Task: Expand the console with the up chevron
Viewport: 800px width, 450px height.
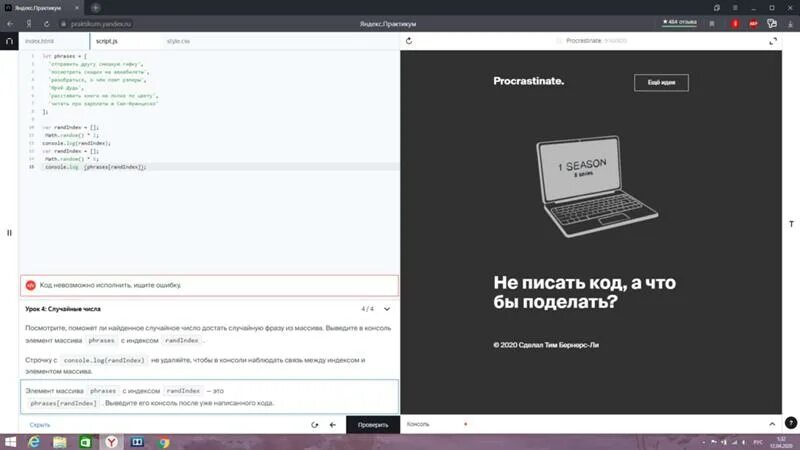Action: click(772, 424)
